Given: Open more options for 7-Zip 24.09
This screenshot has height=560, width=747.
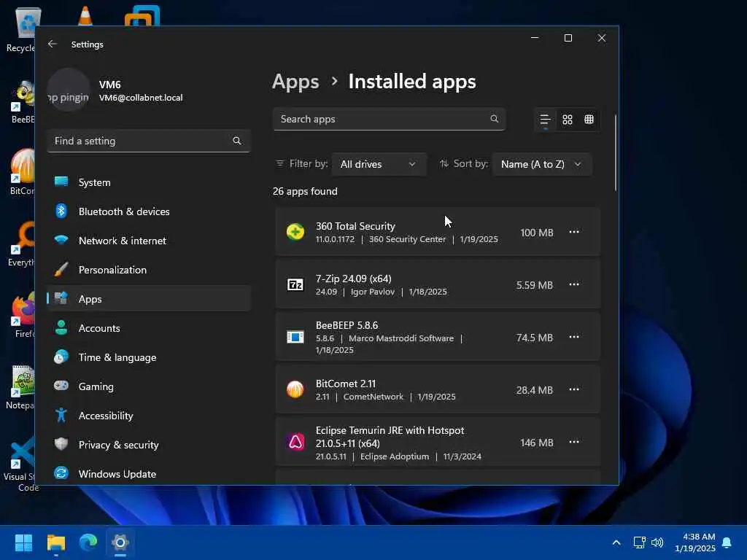Looking at the screenshot, I should [574, 284].
